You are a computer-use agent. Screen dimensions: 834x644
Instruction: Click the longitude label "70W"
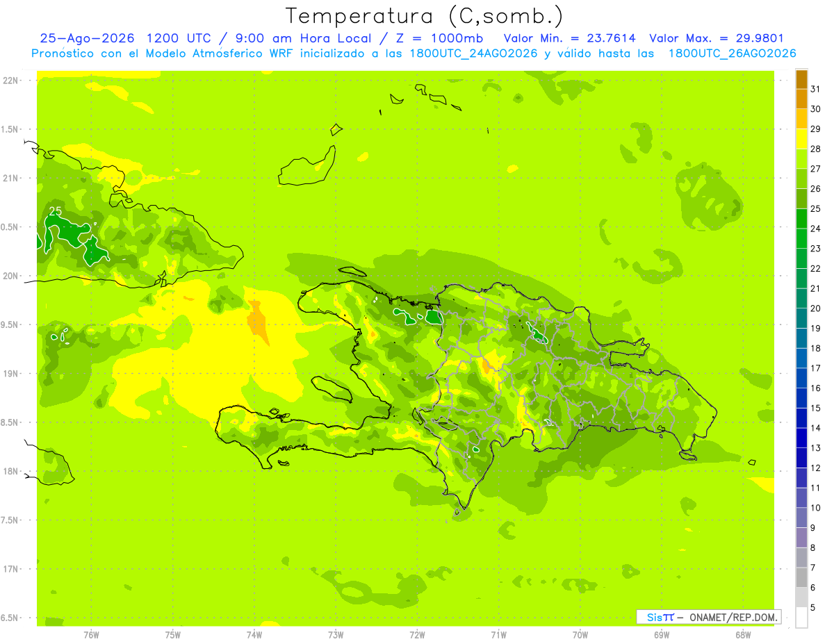580,636
